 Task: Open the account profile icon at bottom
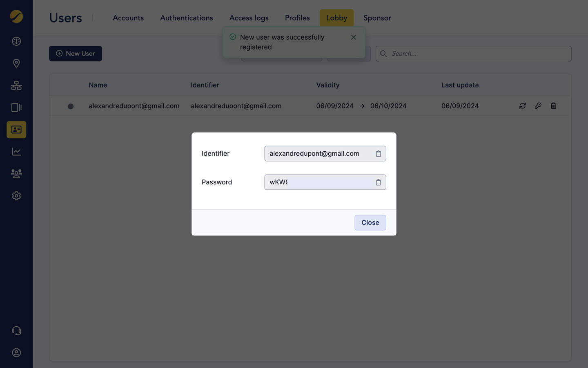click(x=16, y=352)
